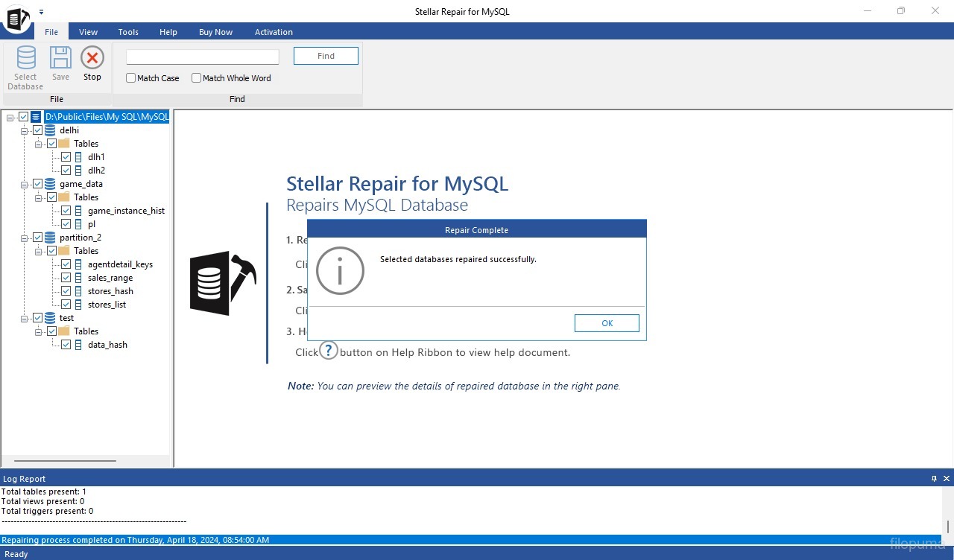Click the agentdetail_keys table icon
The image size is (954, 560).
[78, 264]
